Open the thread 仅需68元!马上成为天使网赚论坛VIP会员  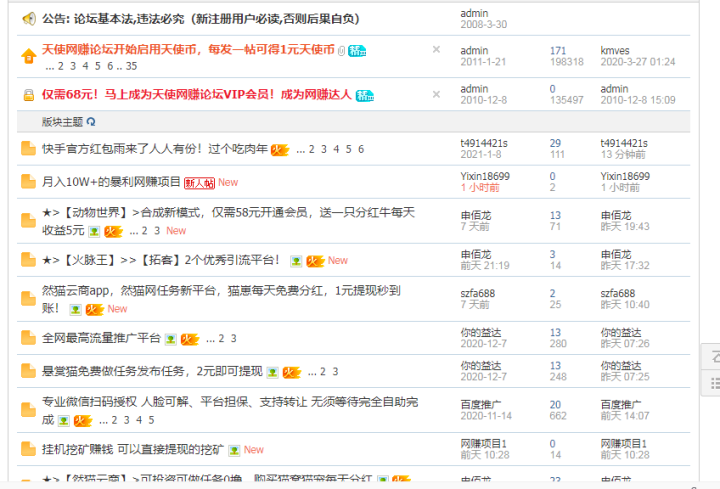pos(197,94)
